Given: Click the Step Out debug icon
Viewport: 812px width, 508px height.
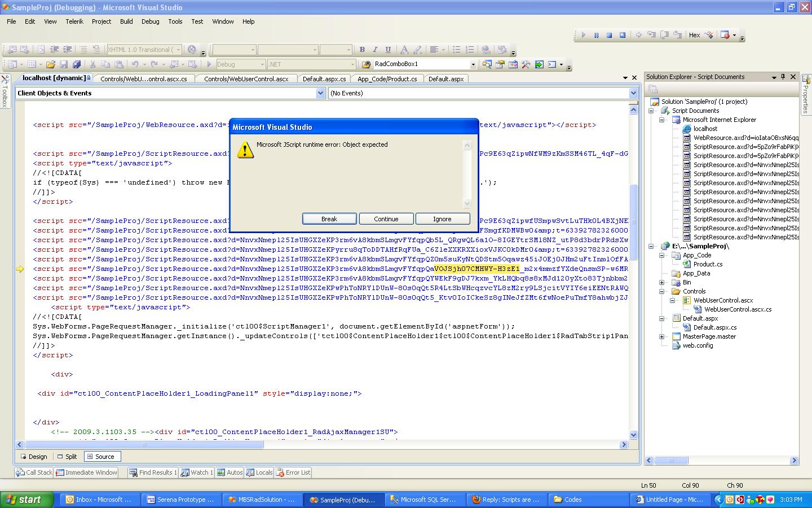Looking at the screenshot, I should point(678,35).
